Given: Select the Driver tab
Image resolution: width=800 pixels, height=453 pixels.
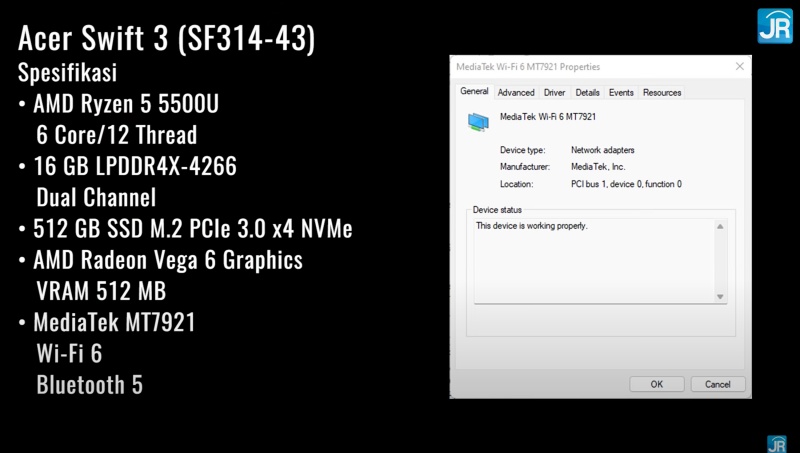Looking at the screenshot, I should (554, 93).
